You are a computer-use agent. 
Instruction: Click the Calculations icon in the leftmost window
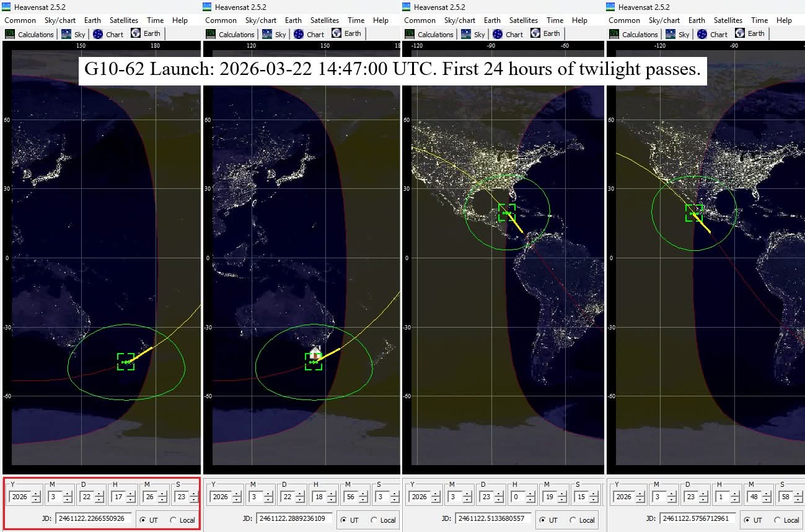[11, 34]
